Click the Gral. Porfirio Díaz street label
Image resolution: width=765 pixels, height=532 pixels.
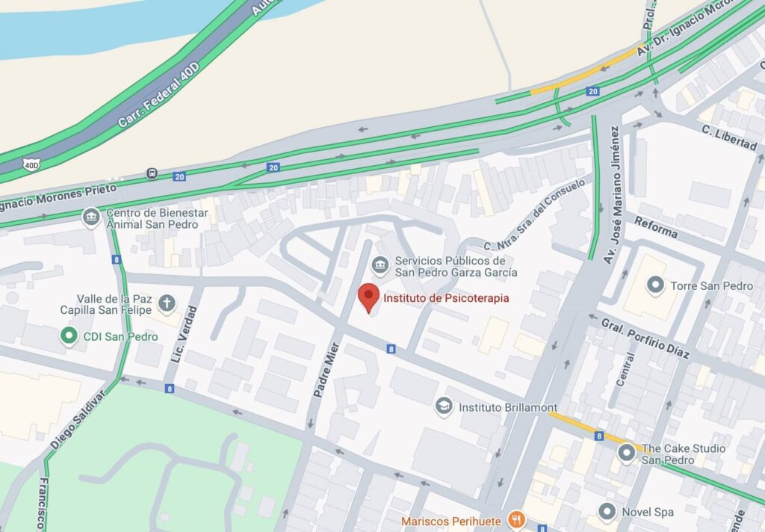645,338
